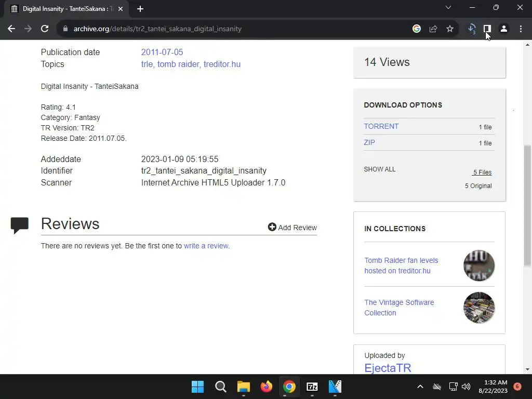Open the volume tray icon

(x=466, y=387)
